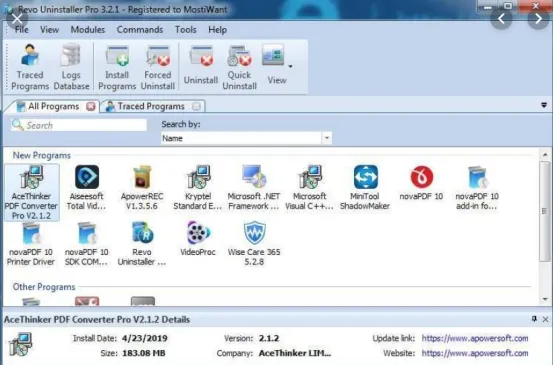Click the install date 4/23/2019 value

coord(145,339)
